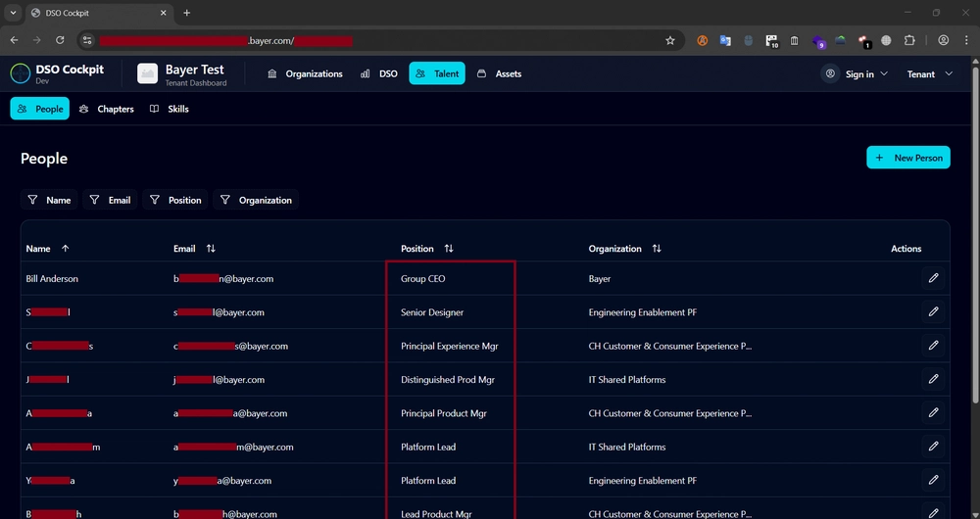Switch to the Skills tab
The height and width of the screenshot is (519, 980).
tap(169, 109)
